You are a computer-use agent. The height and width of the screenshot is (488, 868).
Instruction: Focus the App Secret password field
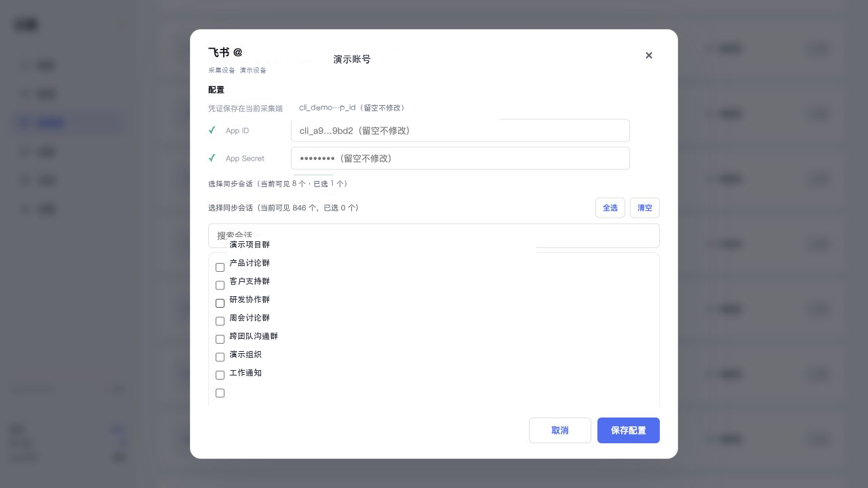tap(460, 159)
